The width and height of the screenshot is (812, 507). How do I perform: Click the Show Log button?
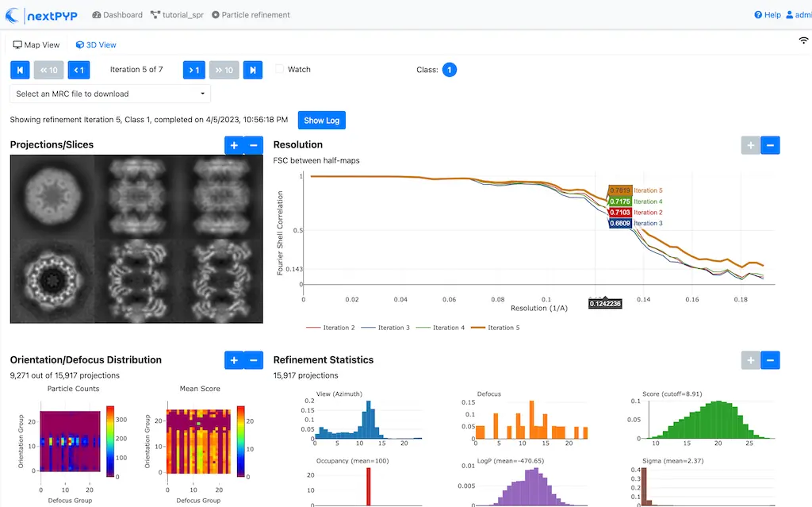321,121
